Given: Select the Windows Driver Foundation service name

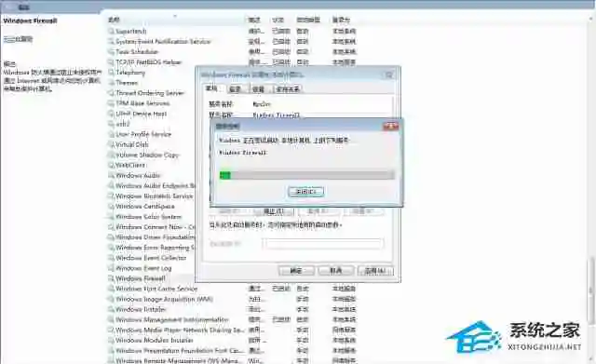Looking at the screenshot, I should point(156,237).
